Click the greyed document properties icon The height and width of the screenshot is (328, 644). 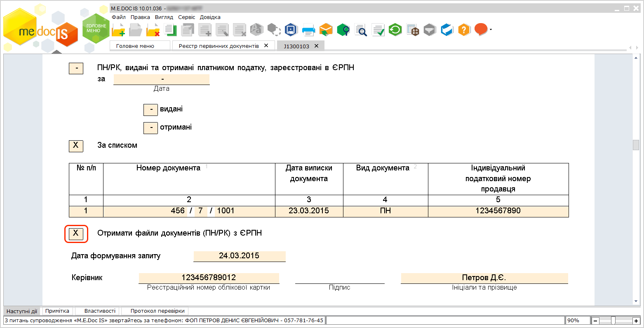188,30
